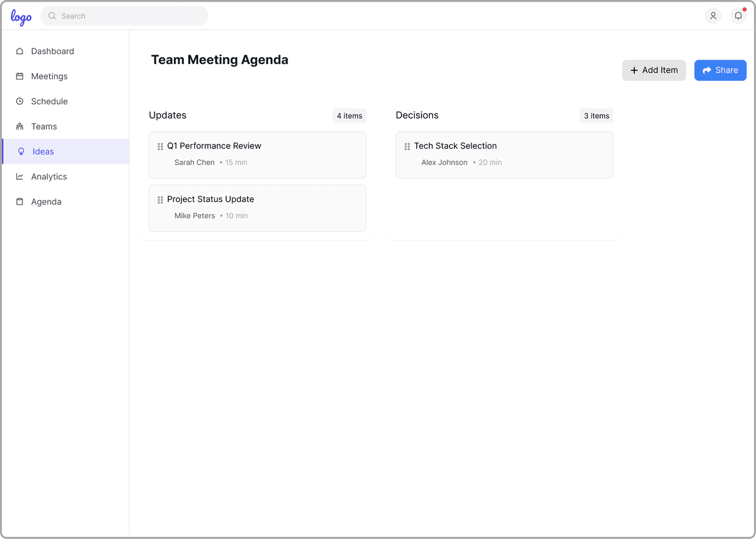
Task: Click the user profile icon
Action: (x=713, y=16)
